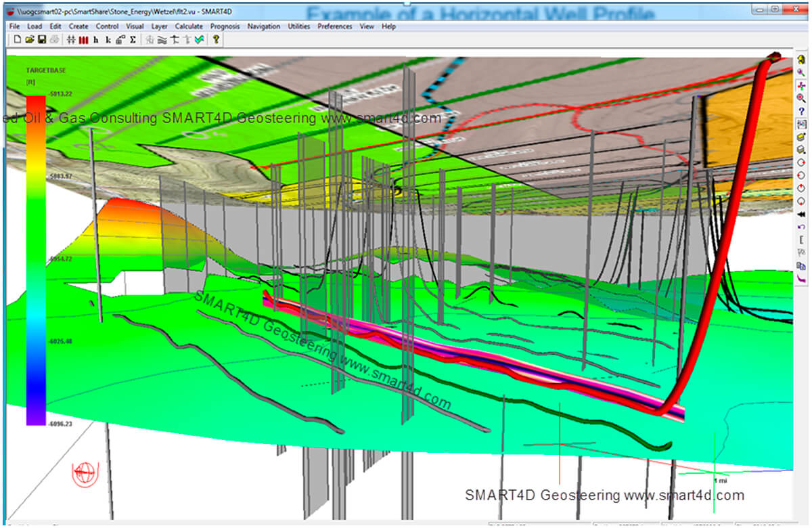
Task: Open the Load menu
Action: coord(35,26)
